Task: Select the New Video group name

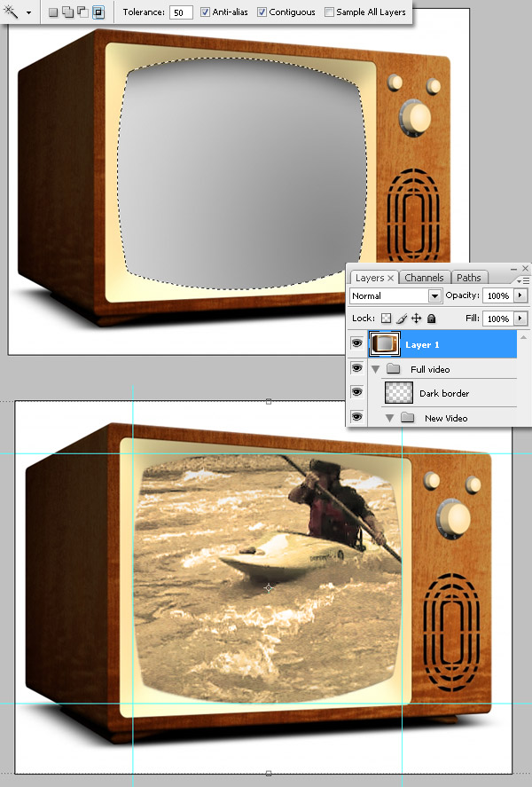Action: (446, 418)
